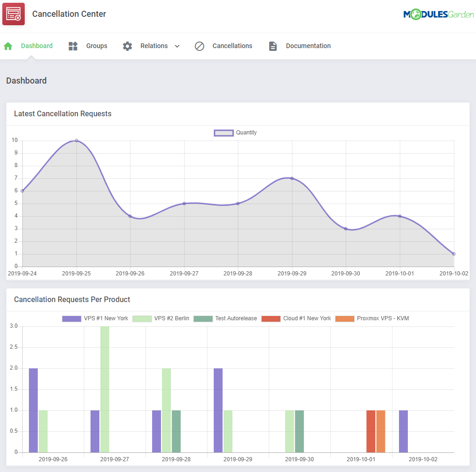Click the purple bar for 2019-09-27
This screenshot has width=476, height=472.
pos(95,431)
